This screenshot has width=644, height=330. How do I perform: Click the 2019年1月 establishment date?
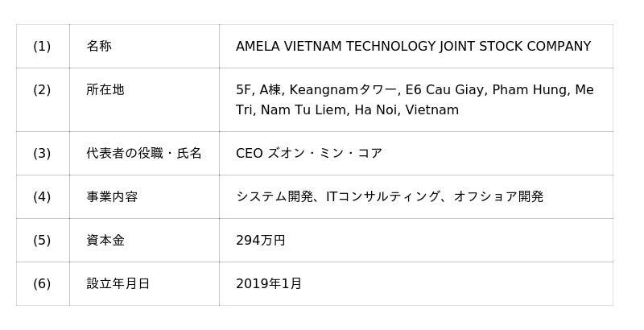[x=269, y=283]
